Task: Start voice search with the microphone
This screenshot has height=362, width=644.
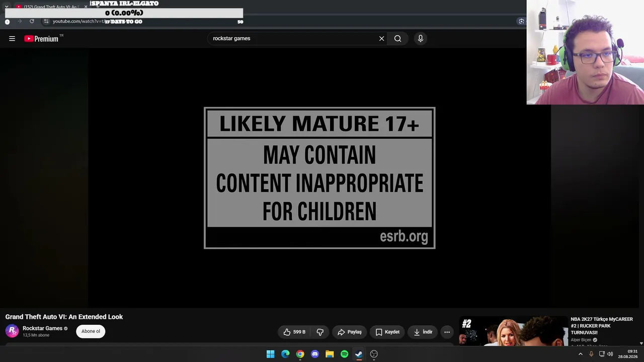Action: [421, 39]
